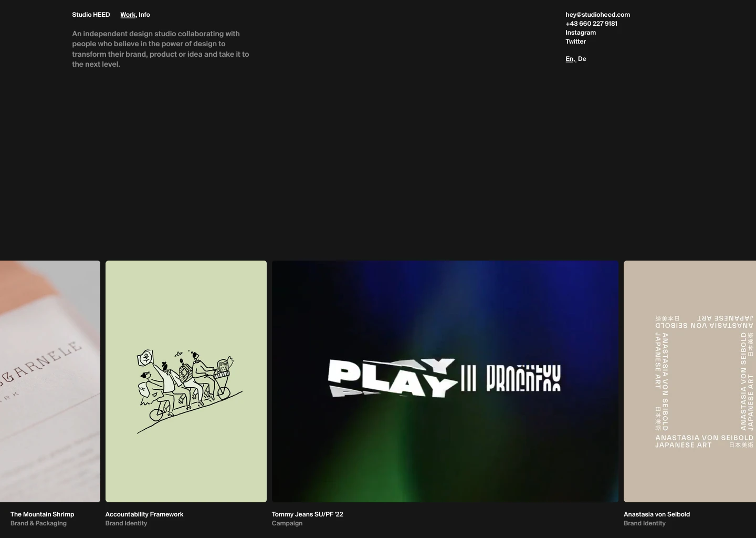The height and width of the screenshot is (538, 756).
Task: Click the Anastasia von Seibold project title
Action: click(656, 514)
